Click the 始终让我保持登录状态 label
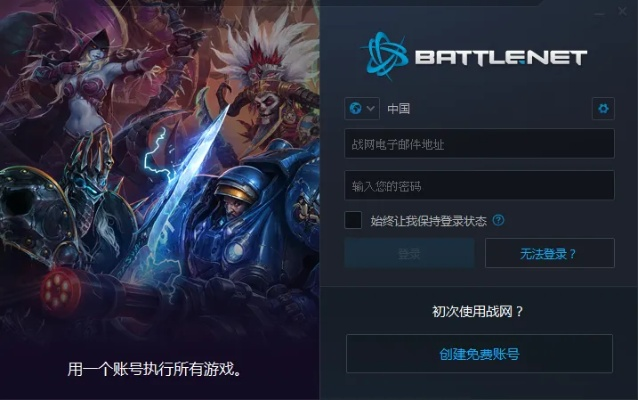This screenshot has width=638, height=400. coord(428,221)
